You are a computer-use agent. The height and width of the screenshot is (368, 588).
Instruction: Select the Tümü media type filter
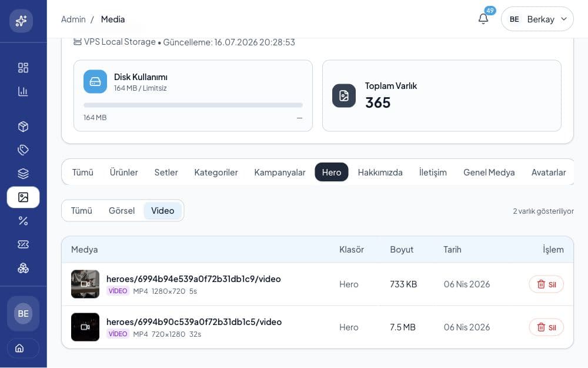click(81, 211)
